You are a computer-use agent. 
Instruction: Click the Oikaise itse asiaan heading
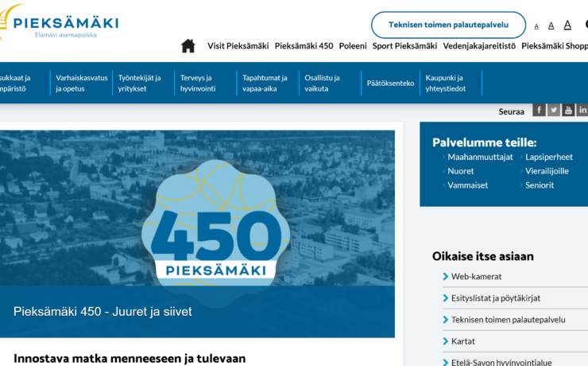[482, 256]
